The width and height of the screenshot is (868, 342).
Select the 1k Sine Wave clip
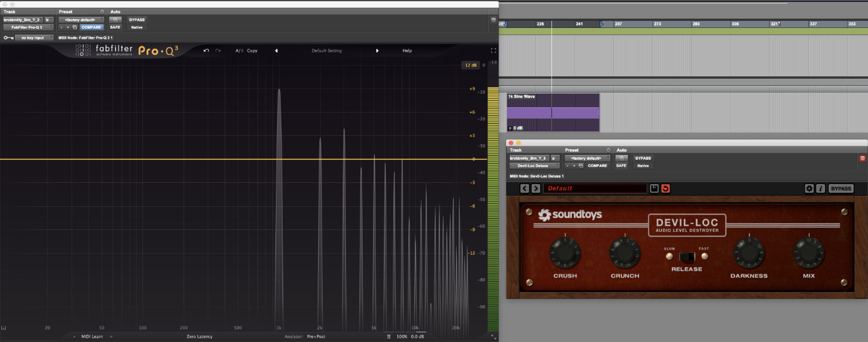click(x=553, y=113)
